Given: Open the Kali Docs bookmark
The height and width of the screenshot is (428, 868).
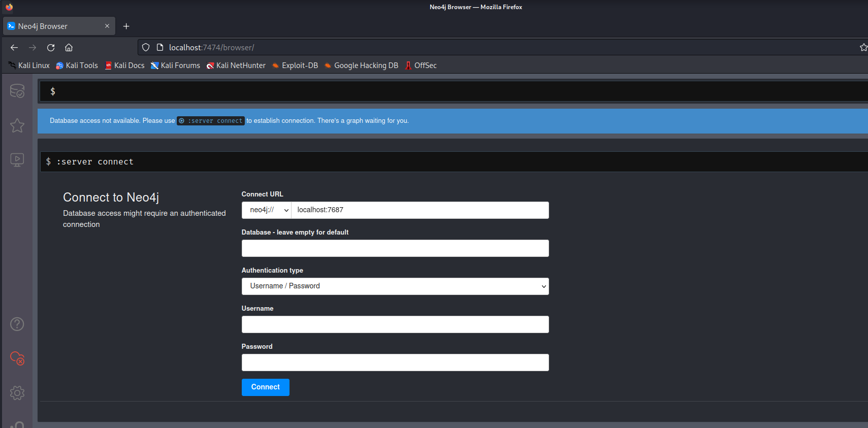Looking at the screenshot, I should coord(124,65).
